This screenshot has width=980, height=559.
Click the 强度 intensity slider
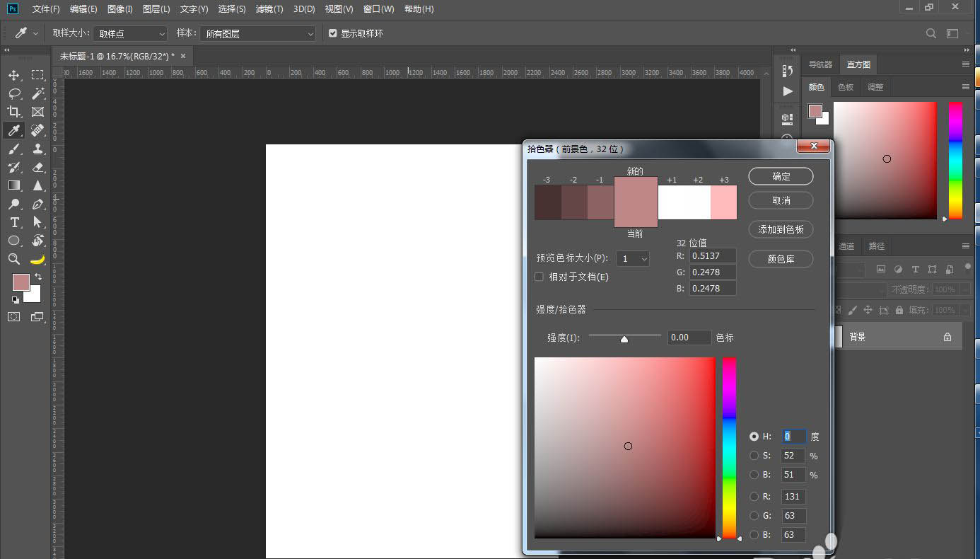coord(624,338)
